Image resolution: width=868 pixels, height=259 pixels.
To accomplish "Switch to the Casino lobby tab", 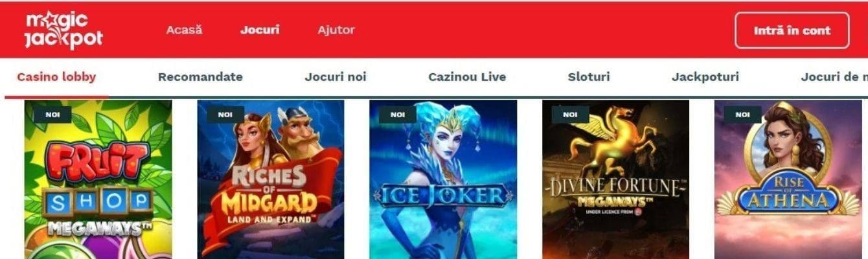I will pyautogui.click(x=56, y=77).
